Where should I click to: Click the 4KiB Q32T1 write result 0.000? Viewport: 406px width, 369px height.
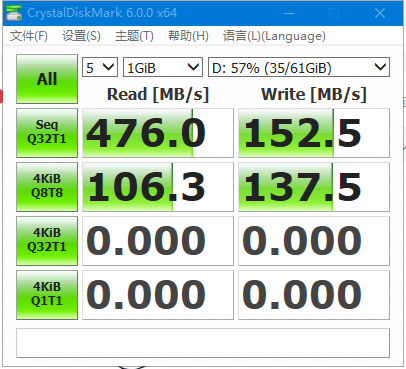[314, 241]
